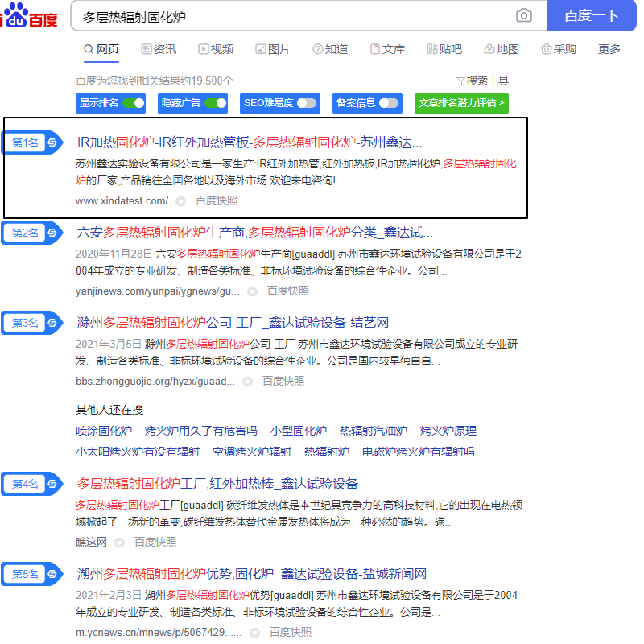The width and height of the screenshot is (644, 644).
Task: Expand dropdown arrow beside www.xindatest.com
Action: click(x=180, y=201)
